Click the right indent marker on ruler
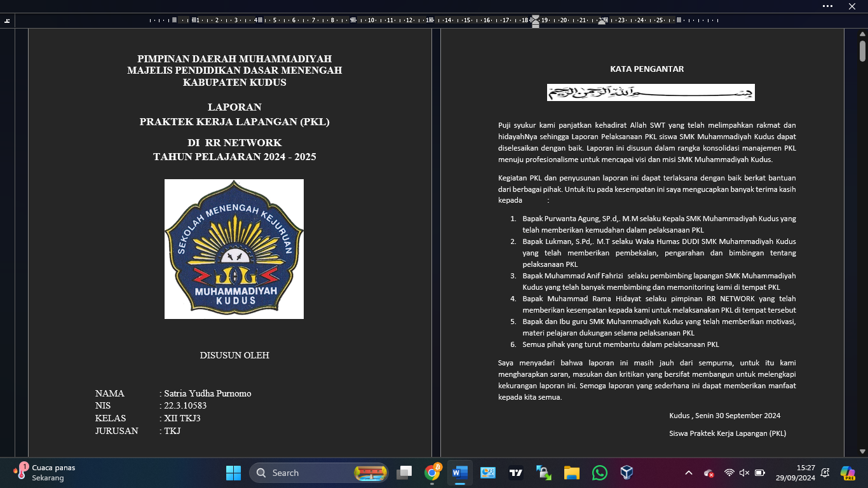The width and height of the screenshot is (868, 488). [602, 22]
